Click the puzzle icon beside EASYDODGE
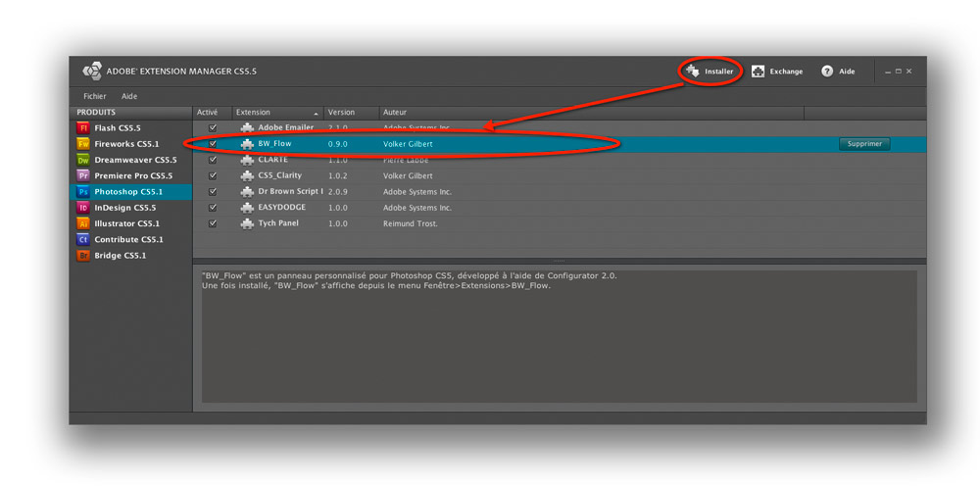 coord(247,208)
